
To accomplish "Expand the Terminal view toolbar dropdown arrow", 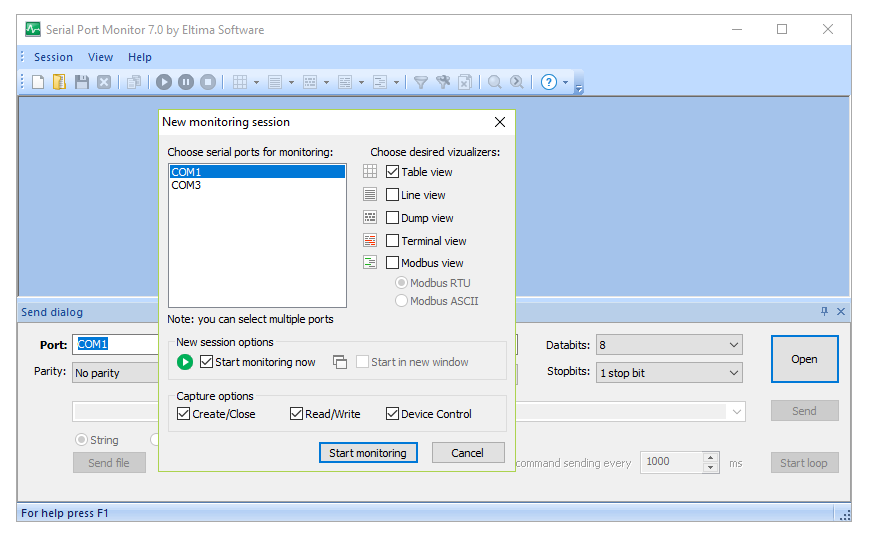I will [361, 82].
